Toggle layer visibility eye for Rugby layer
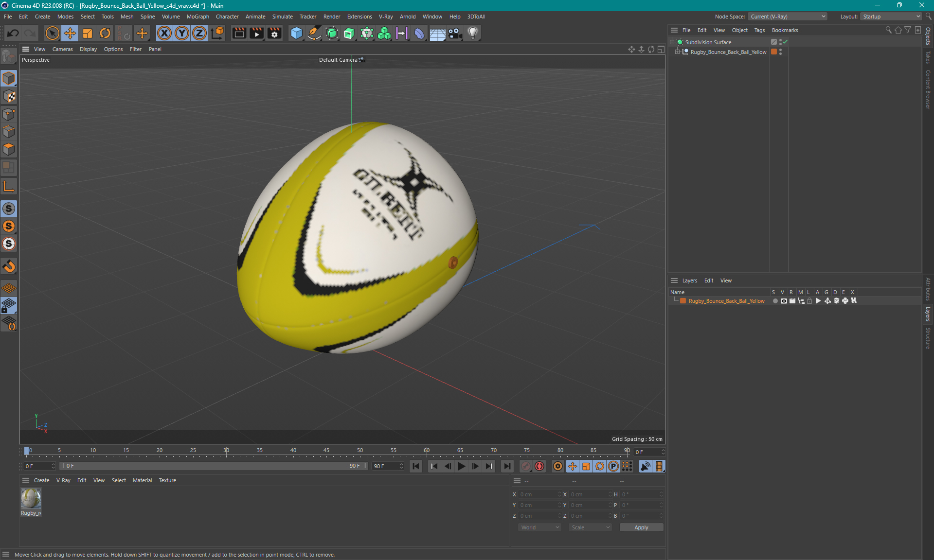This screenshot has width=934, height=560. tap(784, 301)
